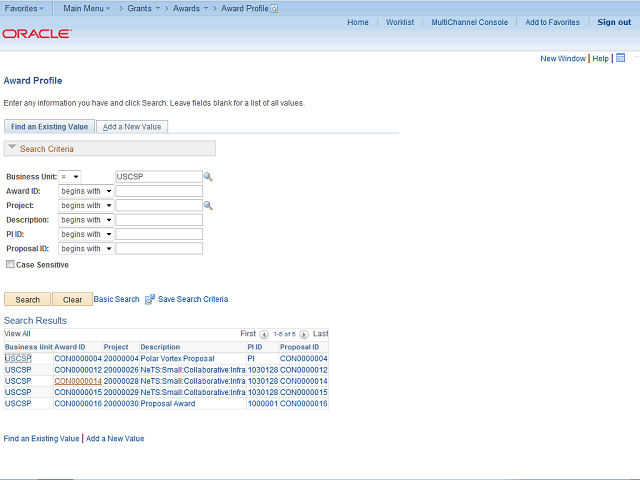Click bottom Find an Existing Value link
This screenshot has height=480, width=640.
[x=41, y=438]
